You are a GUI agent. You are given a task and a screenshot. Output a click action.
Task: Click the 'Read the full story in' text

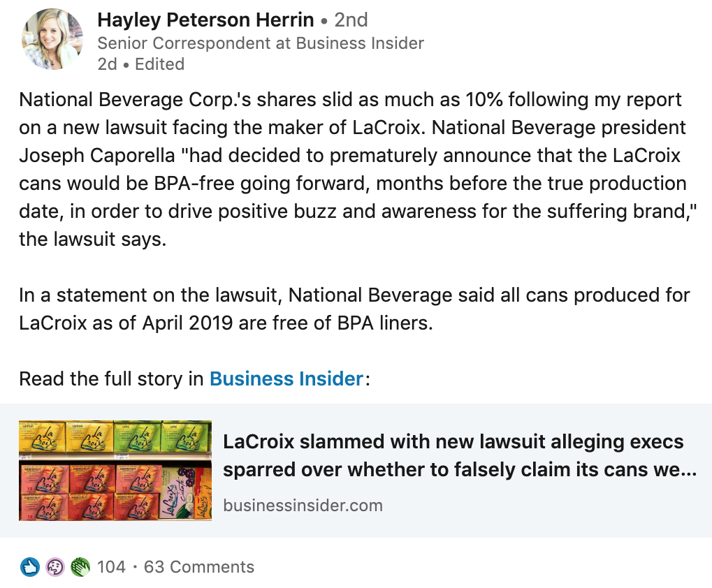pos(112,379)
